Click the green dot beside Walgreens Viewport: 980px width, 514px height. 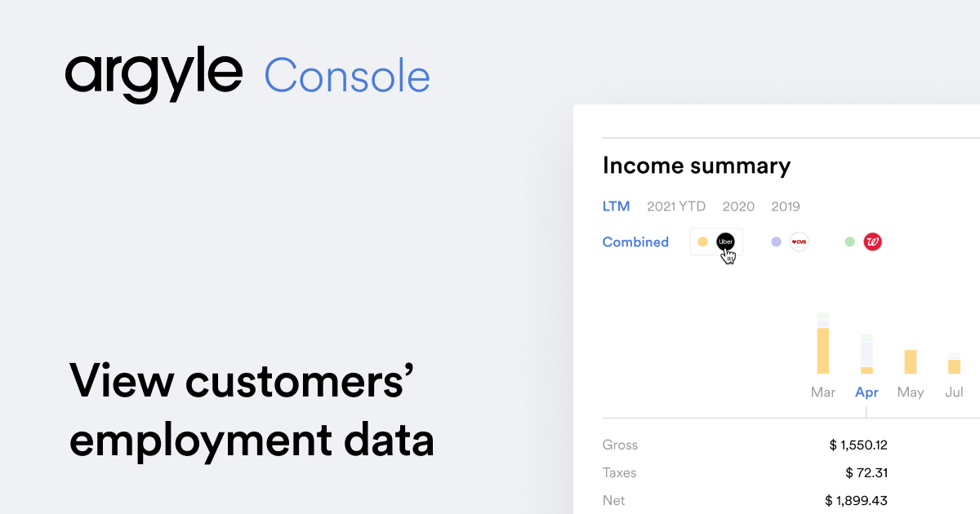pos(849,241)
